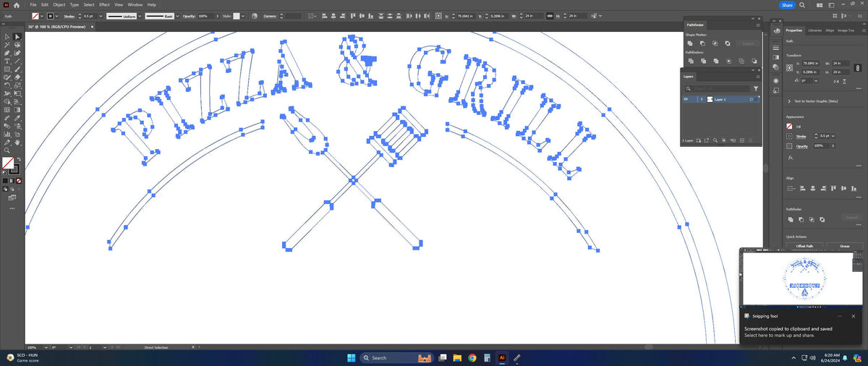This screenshot has width=868, height=366.
Task: Select the Hand tool
Action: tap(17, 142)
